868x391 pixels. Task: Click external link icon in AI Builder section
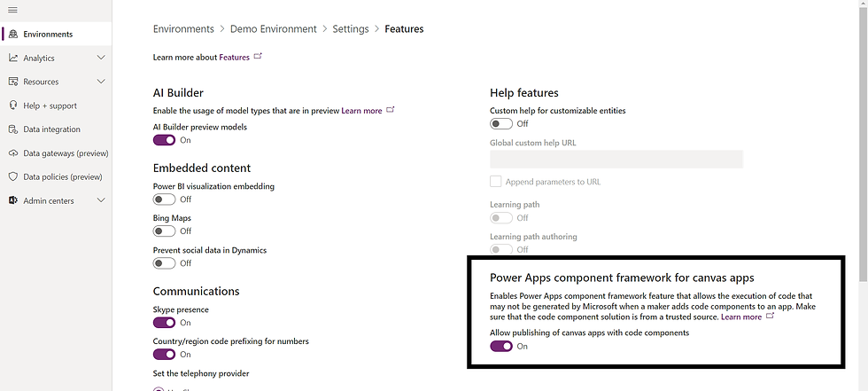[391, 110]
